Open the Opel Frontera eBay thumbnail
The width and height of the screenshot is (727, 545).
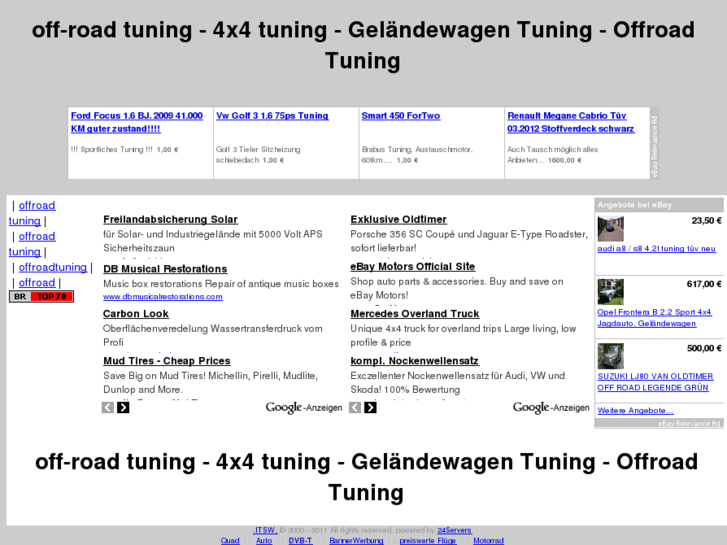pyautogui.click(x=610, y=292)
